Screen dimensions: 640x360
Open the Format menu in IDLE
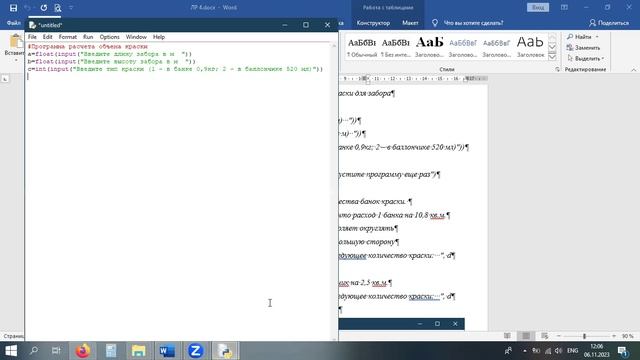click(x=67, y=37)
